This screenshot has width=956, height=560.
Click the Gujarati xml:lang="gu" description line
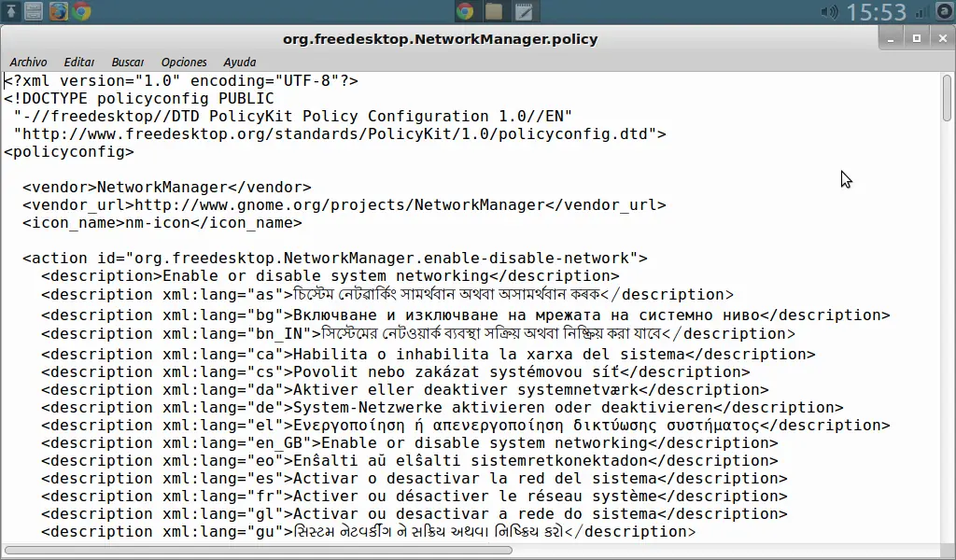[368, 531]
